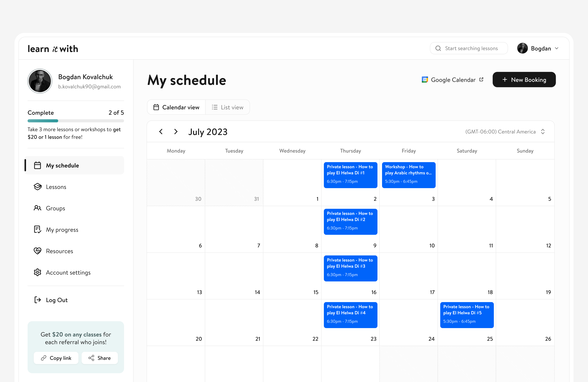Click the Google Calendar logo icon
This screenshot has height=382, width=588.
[x=425, y=80]
